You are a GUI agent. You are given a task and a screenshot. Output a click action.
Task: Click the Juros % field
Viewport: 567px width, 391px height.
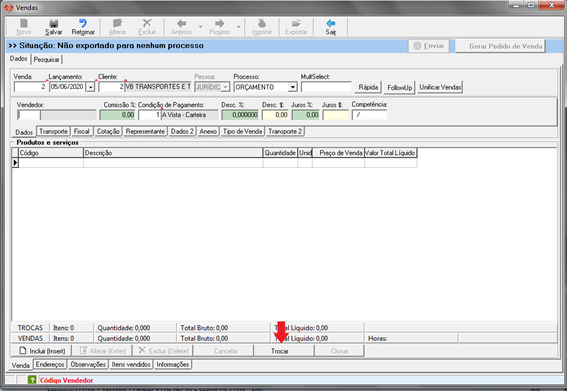[306, 115]
